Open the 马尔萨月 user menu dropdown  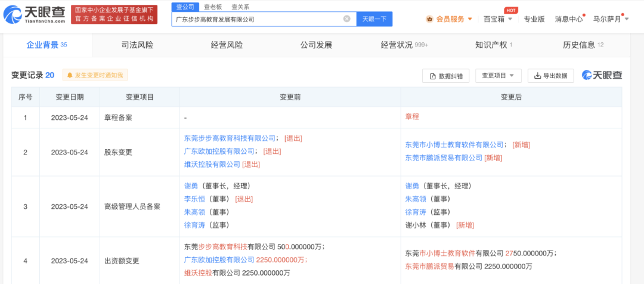click(627, 19)
